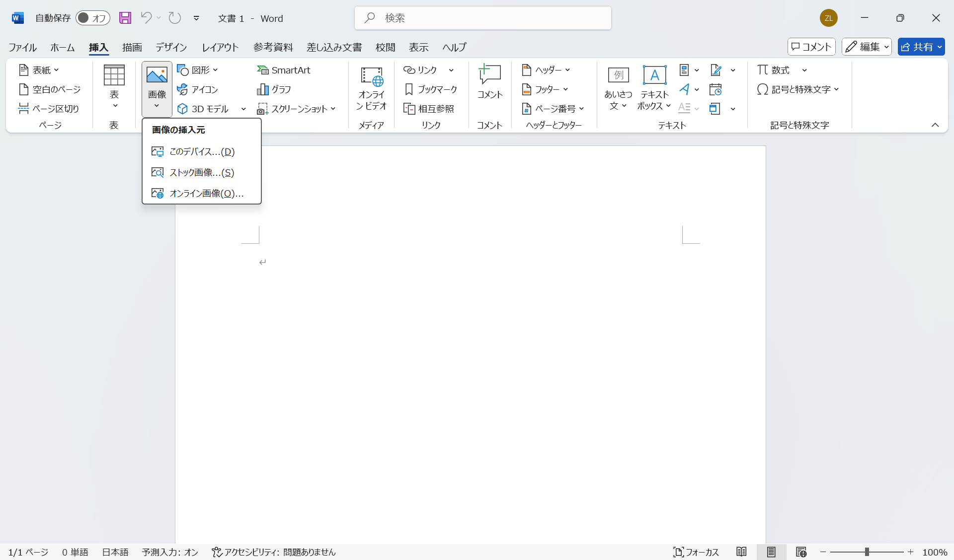Viewport: 954px width, 560px height.
Task: Expand the 3D モデル dropdown arrow
Action: (243, 109)
